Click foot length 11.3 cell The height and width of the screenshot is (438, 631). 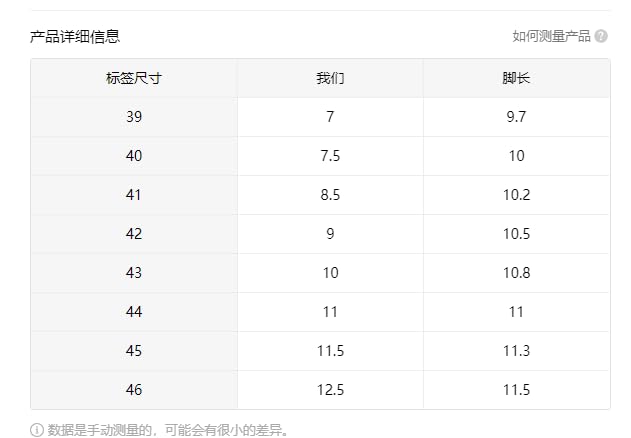tap(516, 351)
